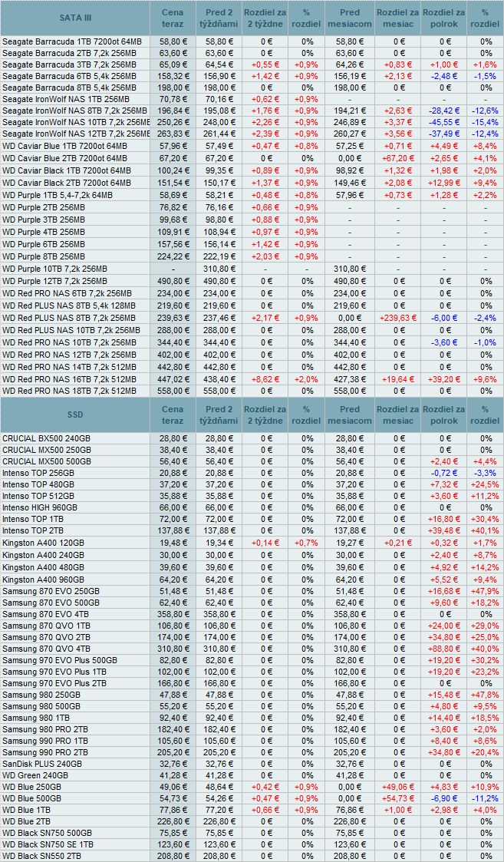The width and height of the screenshot is (504, 862).
Task: Select the 263,83 € current price
Action: click(173, 134)
